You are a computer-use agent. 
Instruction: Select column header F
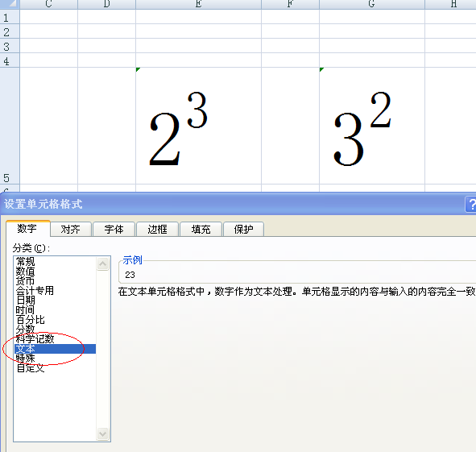tap(290, 4)
